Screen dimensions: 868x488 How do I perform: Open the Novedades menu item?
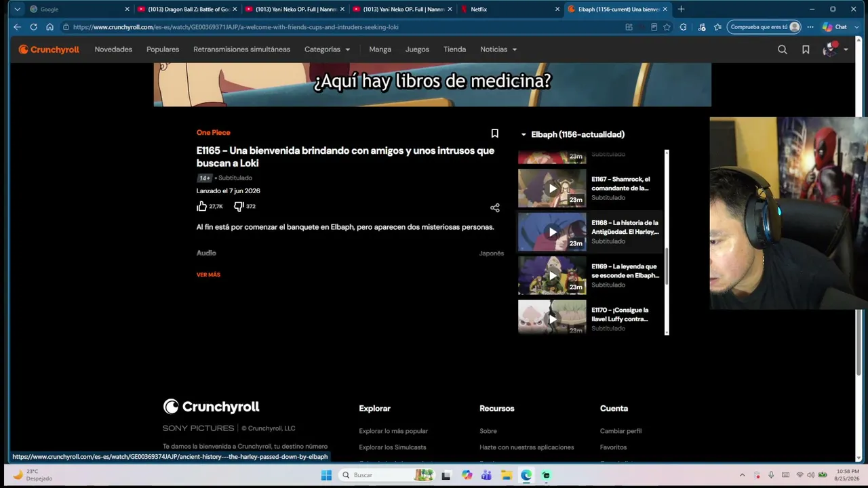tap(113, 49)
